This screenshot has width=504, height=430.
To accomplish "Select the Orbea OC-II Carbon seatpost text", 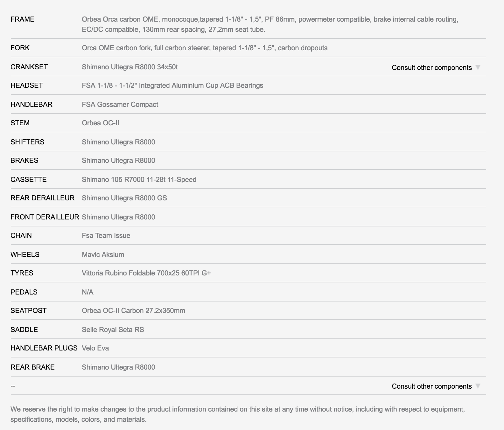I will (133, 310).
